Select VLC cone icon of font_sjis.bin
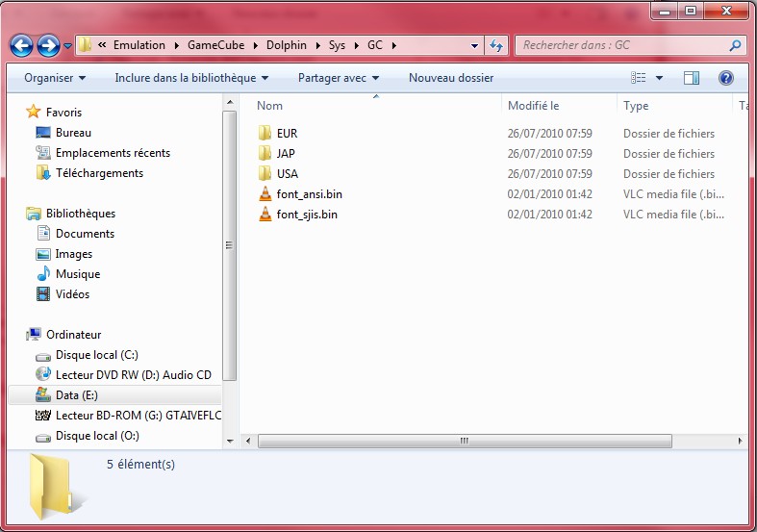 click(265, 214)
